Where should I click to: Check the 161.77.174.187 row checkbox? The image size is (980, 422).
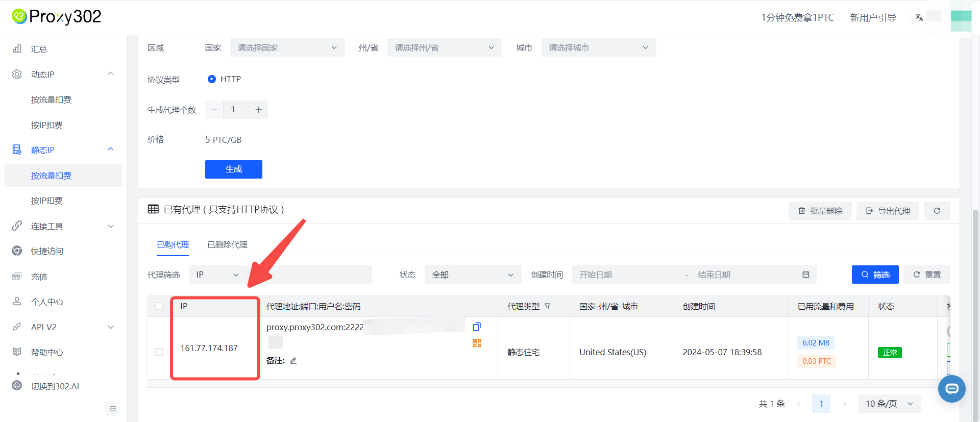pyautogui.click(x=159, y=352)
